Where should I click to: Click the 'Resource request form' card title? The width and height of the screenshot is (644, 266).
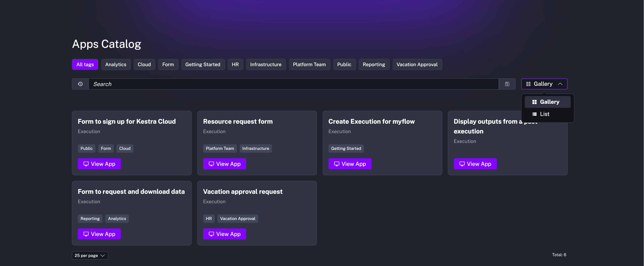coord(238,121)
